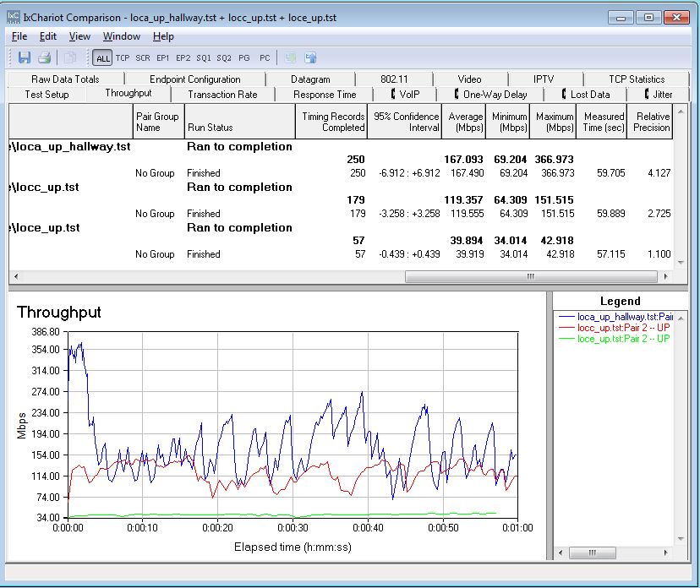Switch to the Lost Data tab
The image size is (700, 588).
[x=585, y=94]
